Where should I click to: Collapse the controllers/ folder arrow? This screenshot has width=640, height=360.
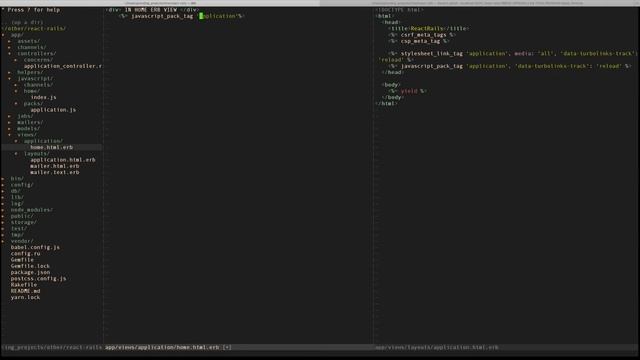(10, 53)
